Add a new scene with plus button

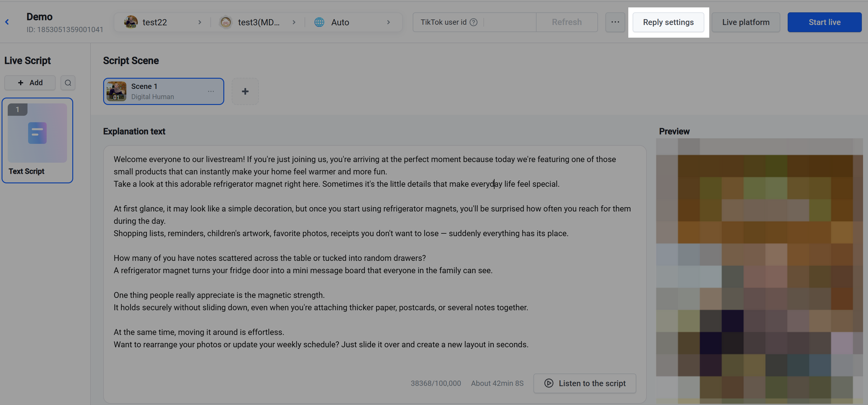click(245, 92)
